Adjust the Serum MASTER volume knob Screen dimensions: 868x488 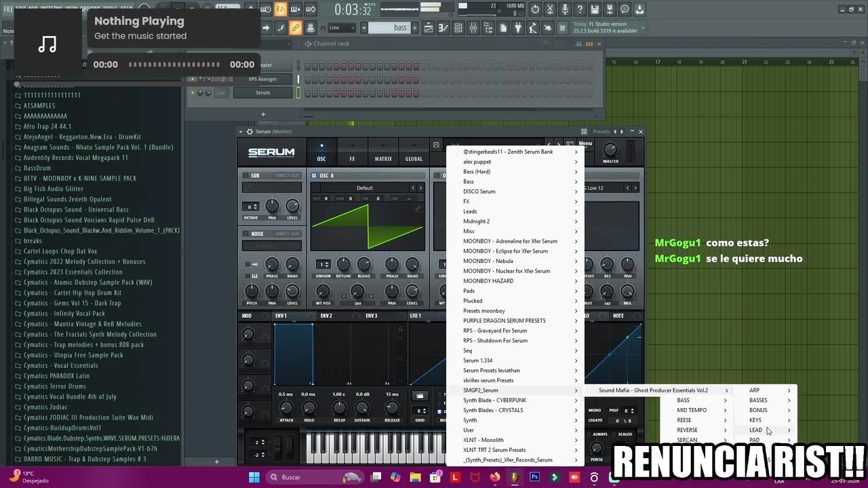click(x=610, y=150)
